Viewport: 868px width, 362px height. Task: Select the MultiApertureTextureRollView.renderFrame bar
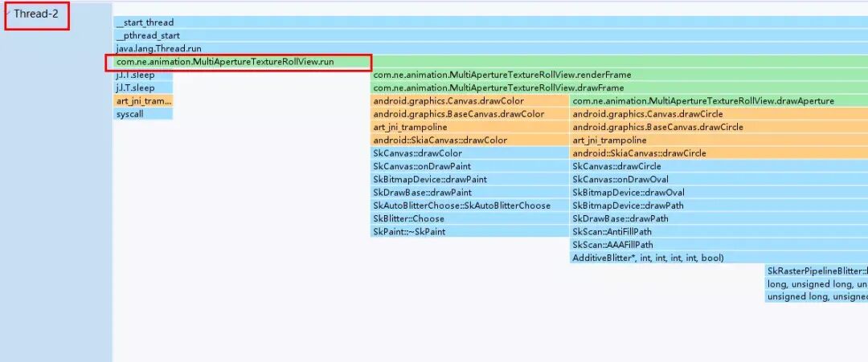pyautogui.click(x=619, y=75)
